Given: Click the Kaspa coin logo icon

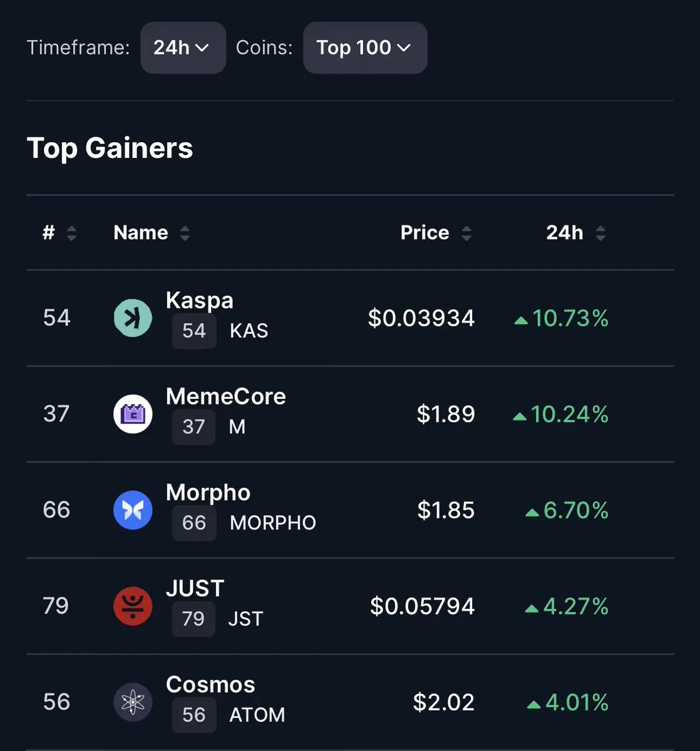Looking at the screenshot, I should coord(133,318).
